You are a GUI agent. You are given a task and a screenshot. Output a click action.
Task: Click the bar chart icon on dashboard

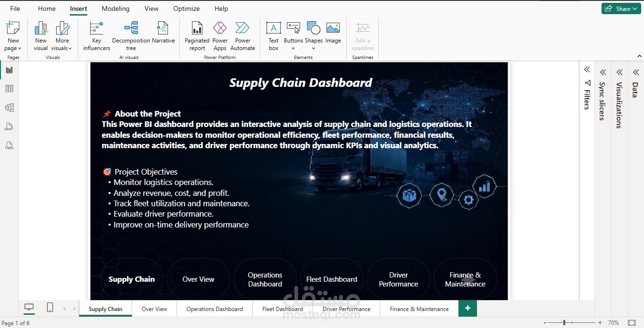(484, 186)
